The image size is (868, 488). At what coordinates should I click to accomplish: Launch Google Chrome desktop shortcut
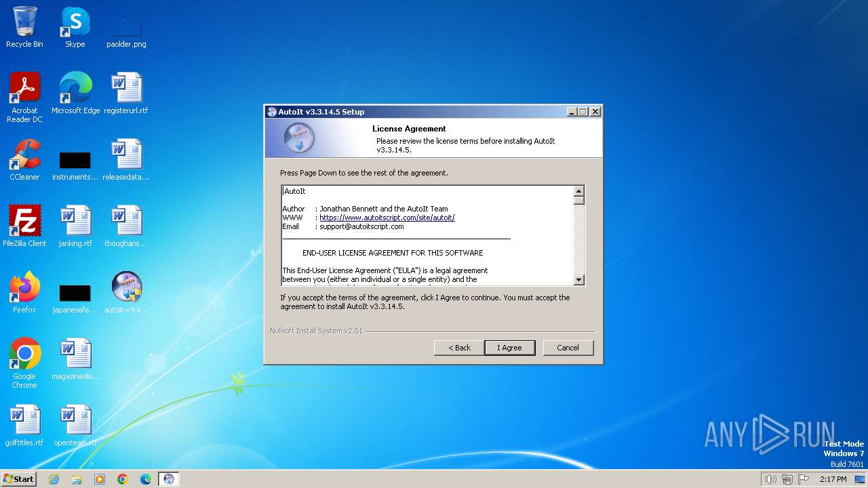coord(24,363)
